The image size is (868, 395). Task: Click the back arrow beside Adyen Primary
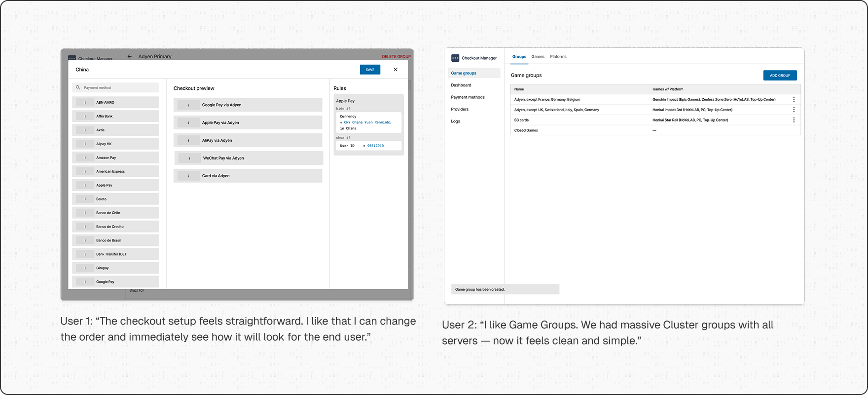130,56
